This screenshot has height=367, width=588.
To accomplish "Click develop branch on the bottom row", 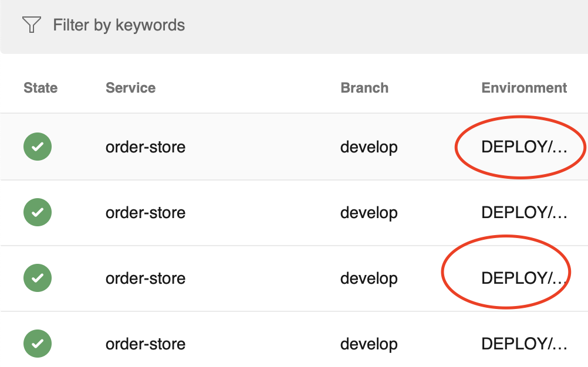I will (369, 344).
